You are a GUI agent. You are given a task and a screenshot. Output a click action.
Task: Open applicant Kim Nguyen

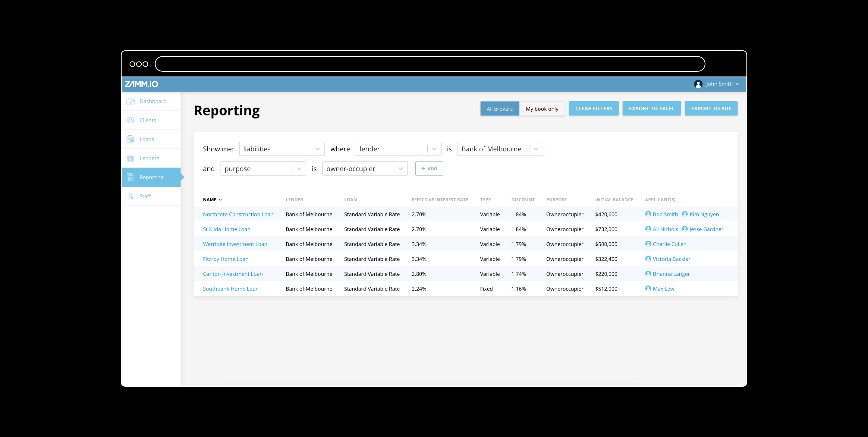click(704, 214)
